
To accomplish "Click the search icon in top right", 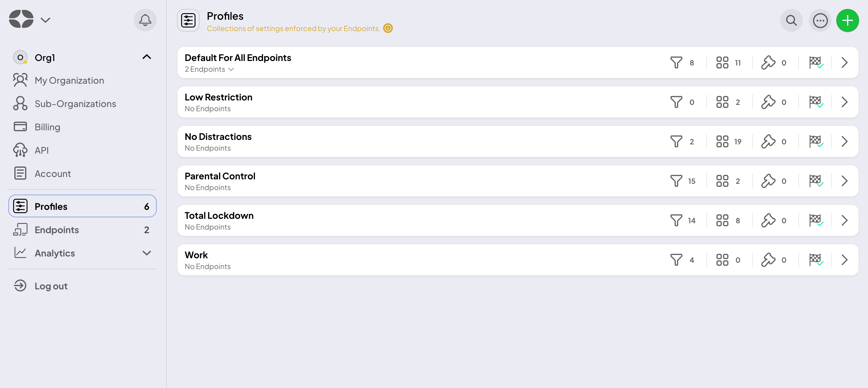I will pos(791,21).
